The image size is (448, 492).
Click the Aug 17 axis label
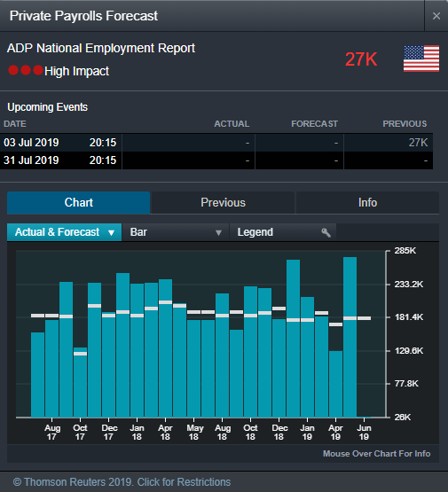click(x=51, y=433)
